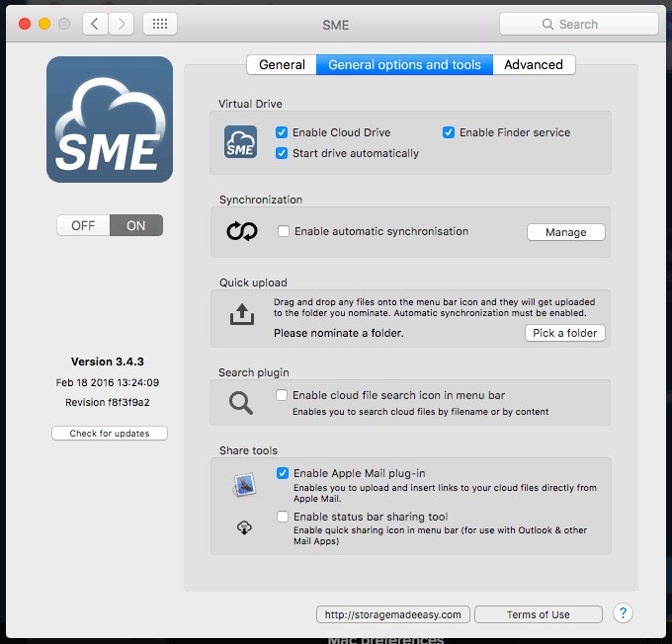This screenshot has width=672, height=644.
Task: Click the Version 3.4.3 text
Action: tap(108, 362)
